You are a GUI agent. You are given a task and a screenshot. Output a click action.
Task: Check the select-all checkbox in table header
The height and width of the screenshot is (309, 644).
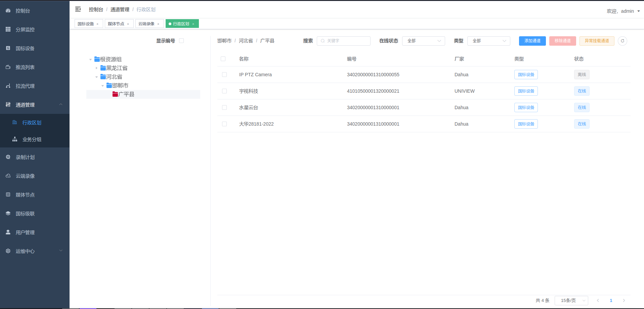(223, 59)
